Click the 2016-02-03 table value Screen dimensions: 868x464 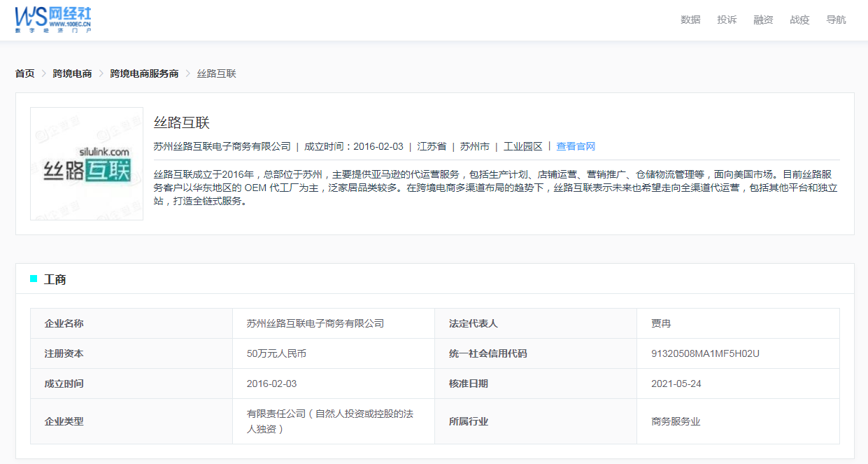[272, 384]
